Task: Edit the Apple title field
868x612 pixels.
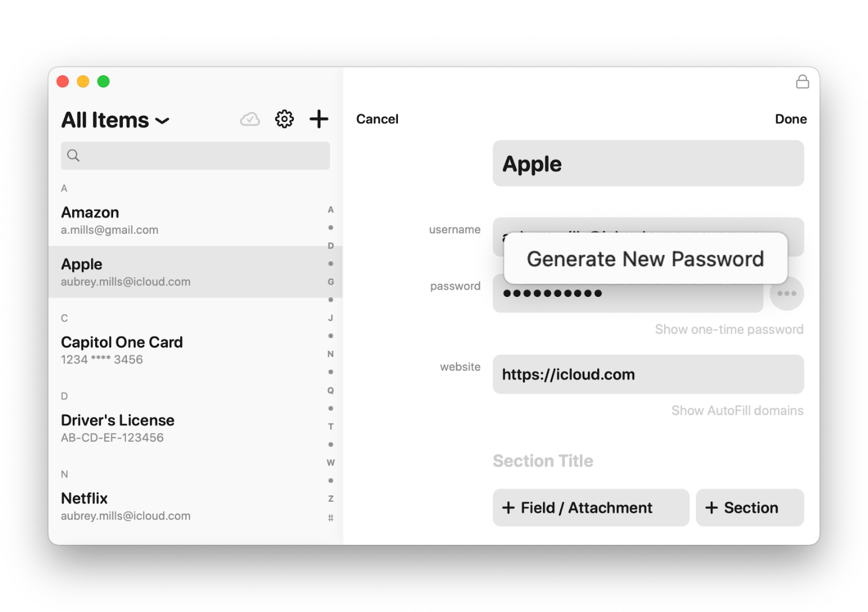Action: [648, 164]
